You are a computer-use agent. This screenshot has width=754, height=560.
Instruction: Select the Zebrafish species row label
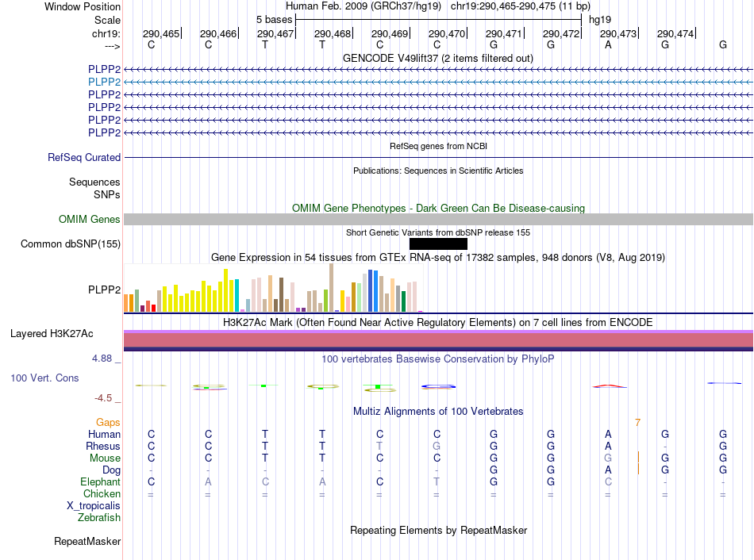[x=99, y=518]
